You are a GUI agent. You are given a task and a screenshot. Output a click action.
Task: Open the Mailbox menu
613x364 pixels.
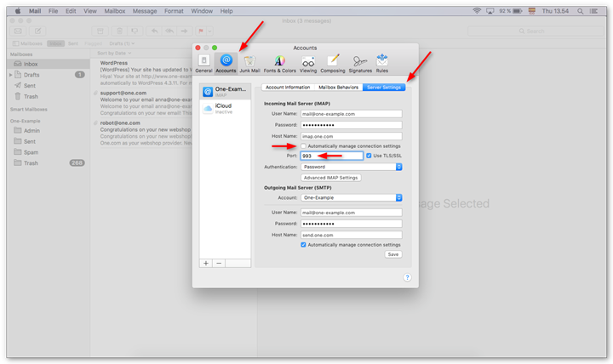115,11
